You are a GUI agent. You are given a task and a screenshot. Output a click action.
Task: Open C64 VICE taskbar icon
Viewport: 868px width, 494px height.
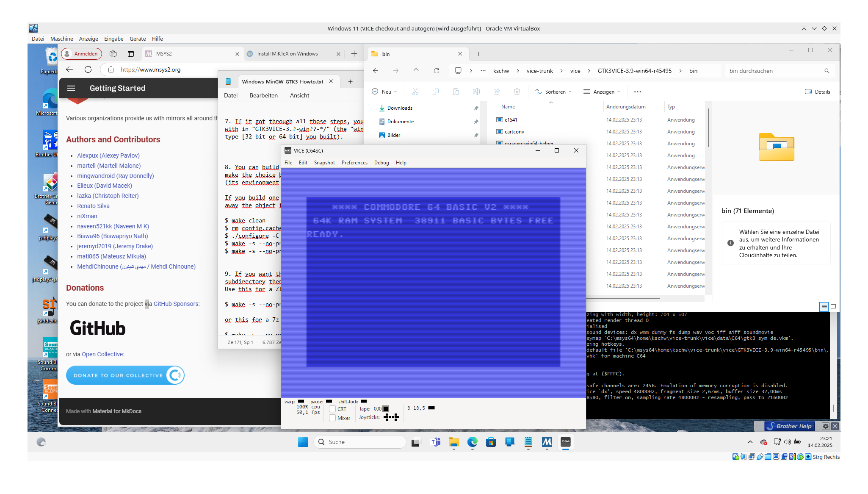tap(566, 442)
